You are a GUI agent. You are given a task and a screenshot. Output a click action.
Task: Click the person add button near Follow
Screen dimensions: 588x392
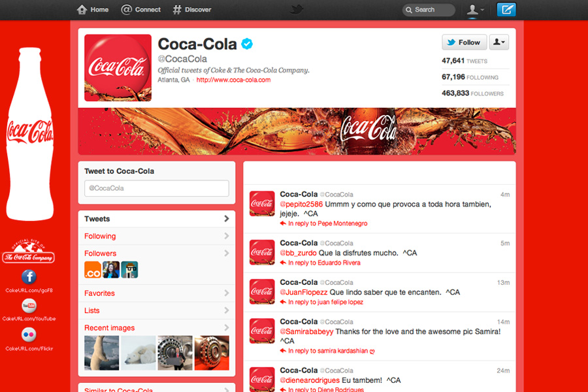point(498,42)
